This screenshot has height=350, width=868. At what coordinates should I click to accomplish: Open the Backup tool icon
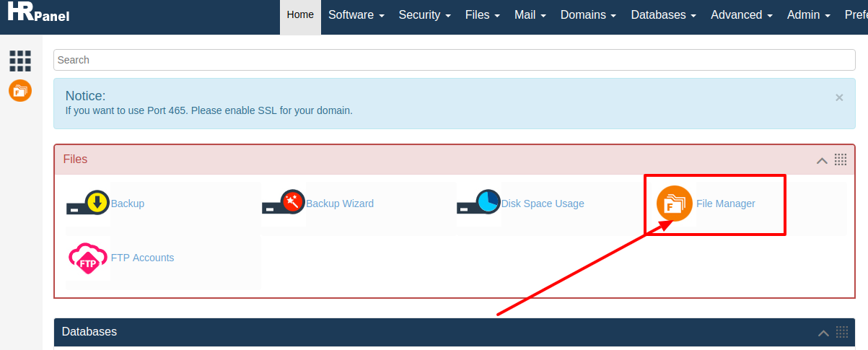[x=88, y=204]
